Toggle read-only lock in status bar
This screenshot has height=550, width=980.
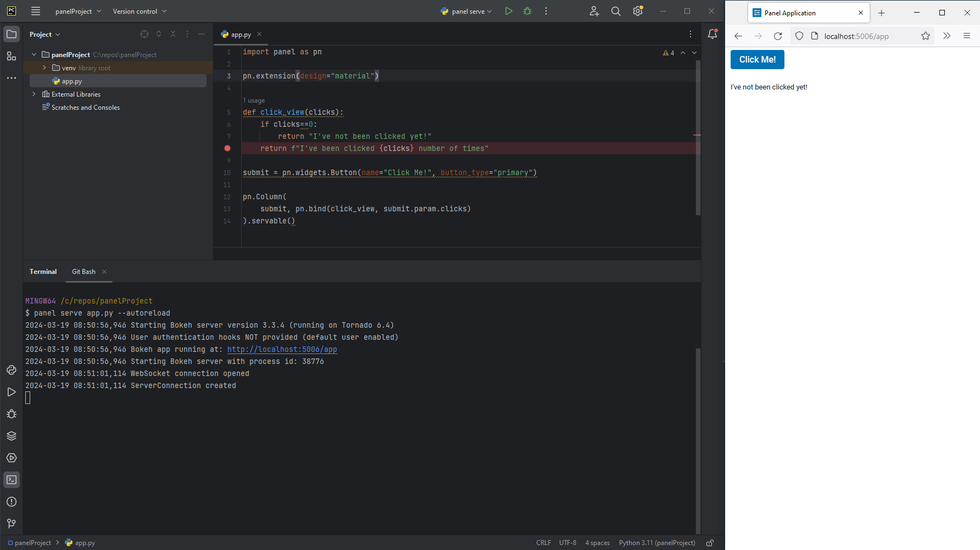click(x=710, y=543)
